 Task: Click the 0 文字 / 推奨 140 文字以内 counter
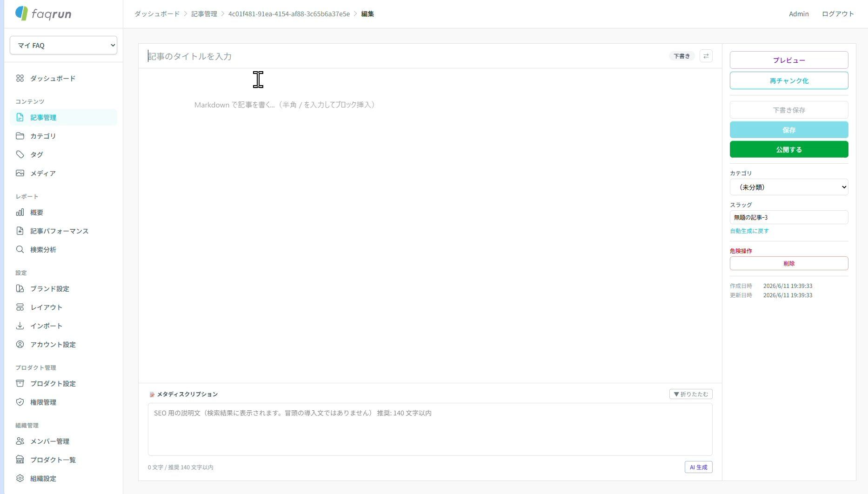(x=180, y=467)
